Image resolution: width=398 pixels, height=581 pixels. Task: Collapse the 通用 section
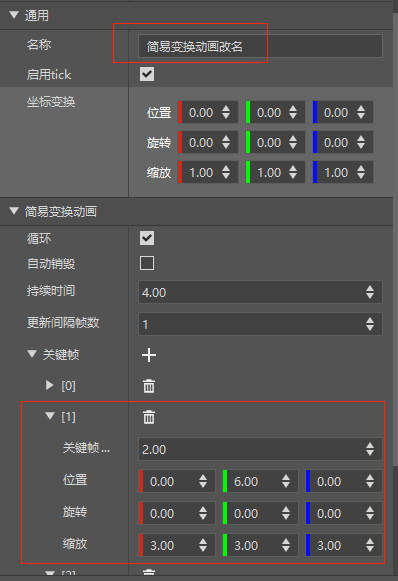tap(14, 15)
